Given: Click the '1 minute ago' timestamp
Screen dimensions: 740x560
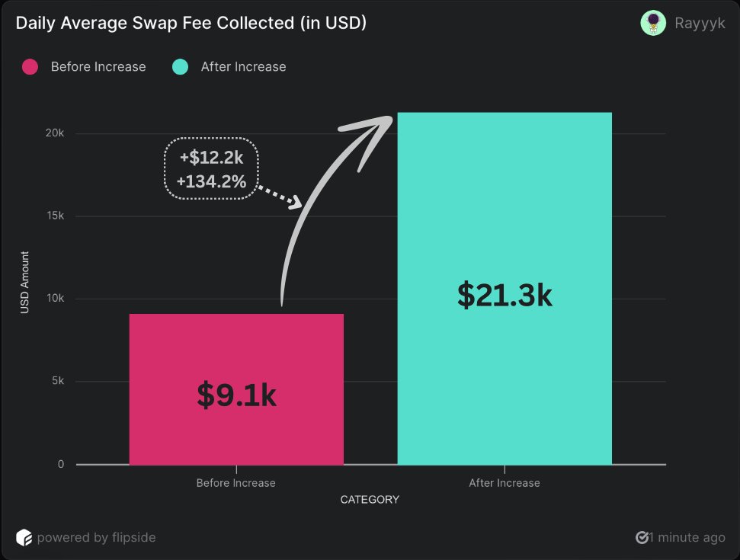Looking at the screenshot, I should (x=687, y=537).
